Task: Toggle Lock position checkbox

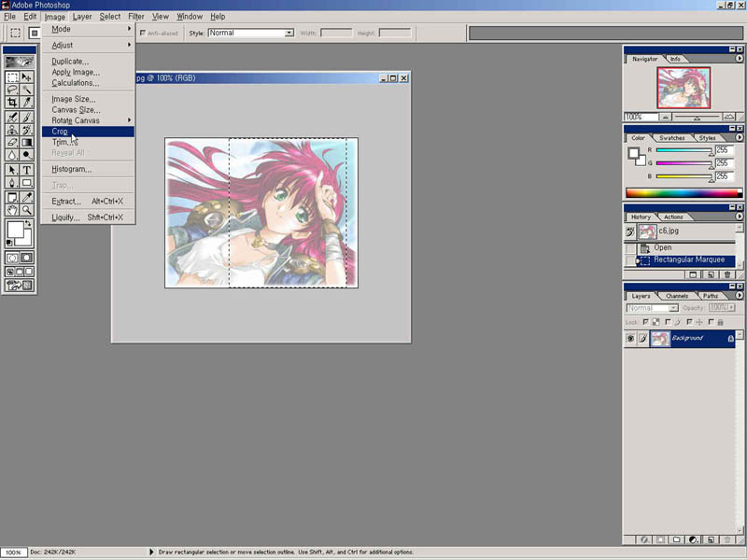Action: tap(689, 322)
